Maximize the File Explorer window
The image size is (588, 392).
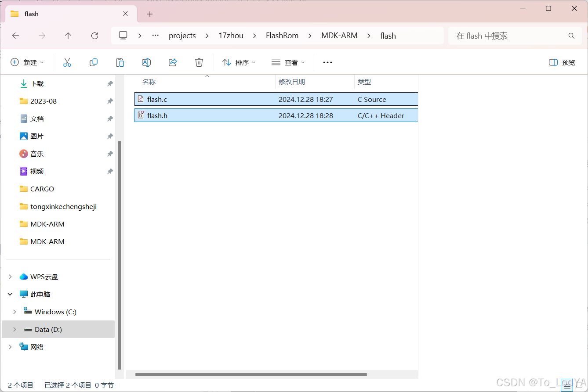548,8
